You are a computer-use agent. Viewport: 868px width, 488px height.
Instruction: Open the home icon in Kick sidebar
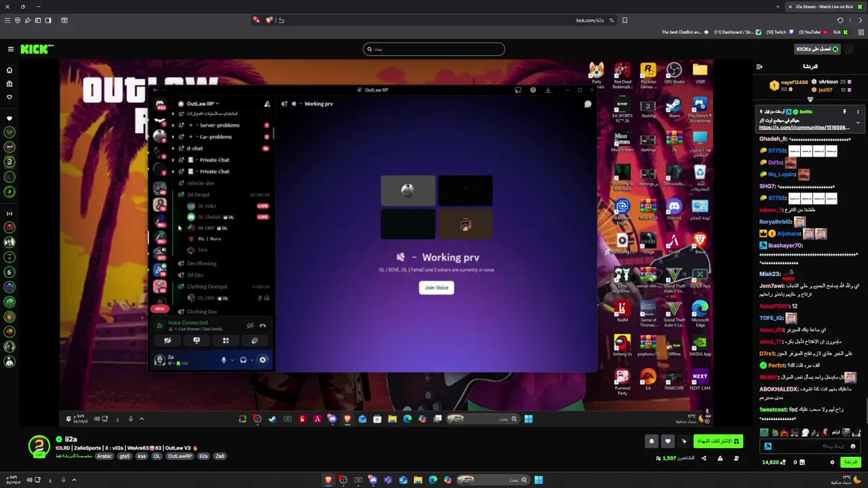tap(9, 70)
